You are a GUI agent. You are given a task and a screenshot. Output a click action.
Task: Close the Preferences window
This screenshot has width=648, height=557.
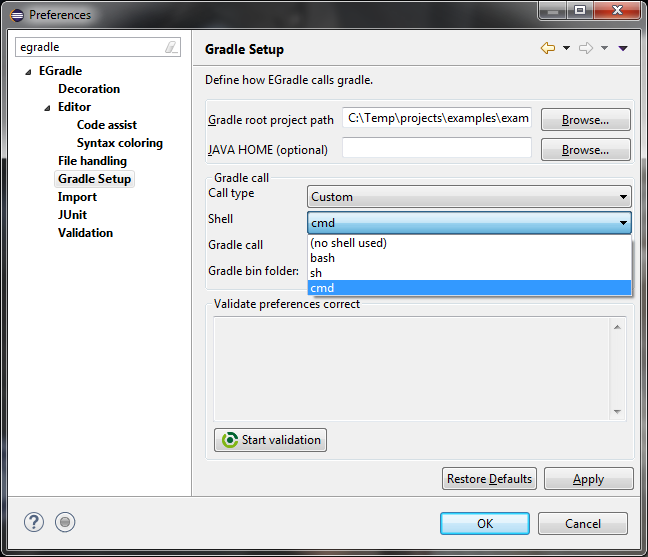click(x=617, y=10)
